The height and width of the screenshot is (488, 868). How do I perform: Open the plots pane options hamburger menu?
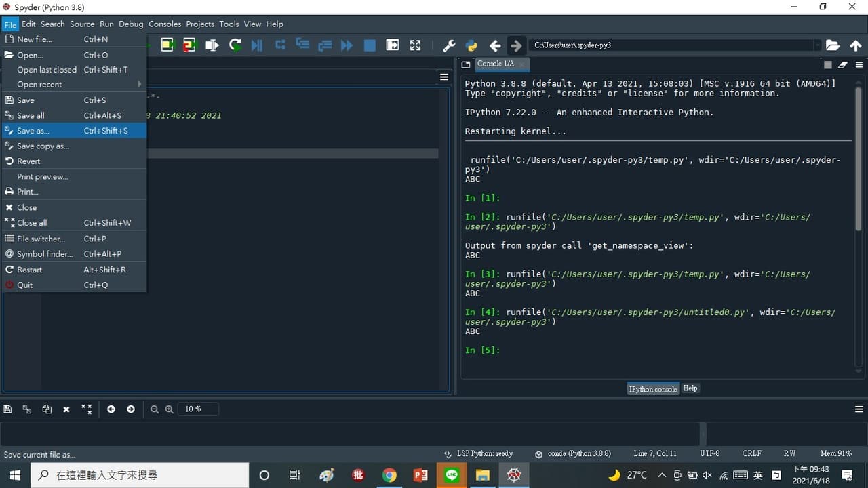pyautogui.click(x=859, y=409)
